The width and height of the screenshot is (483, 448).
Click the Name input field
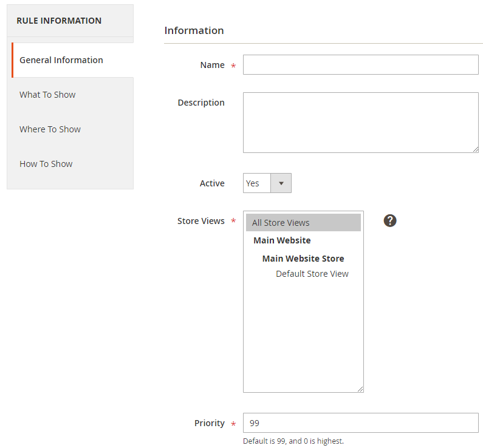click(360, 65)
